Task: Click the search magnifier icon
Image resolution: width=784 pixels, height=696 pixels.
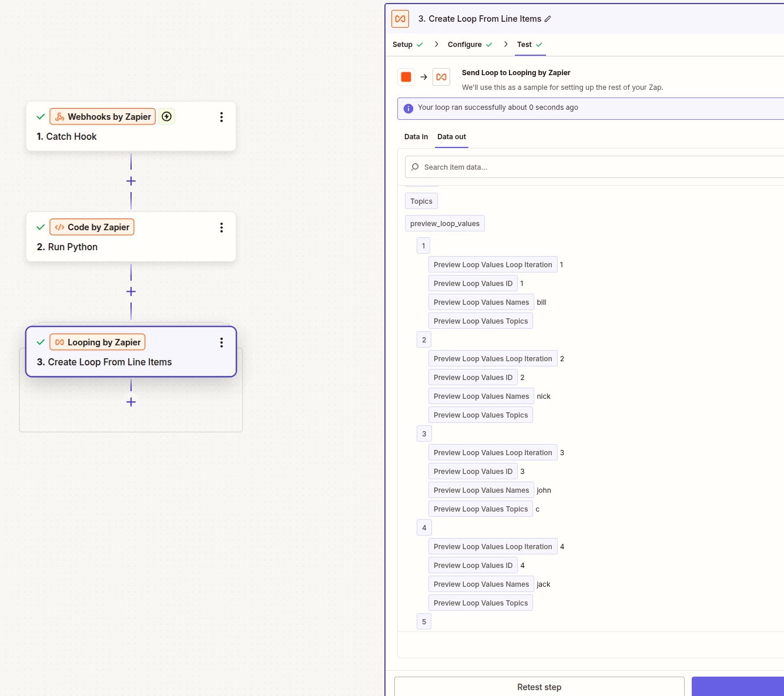Action: (x=415, y=167)
